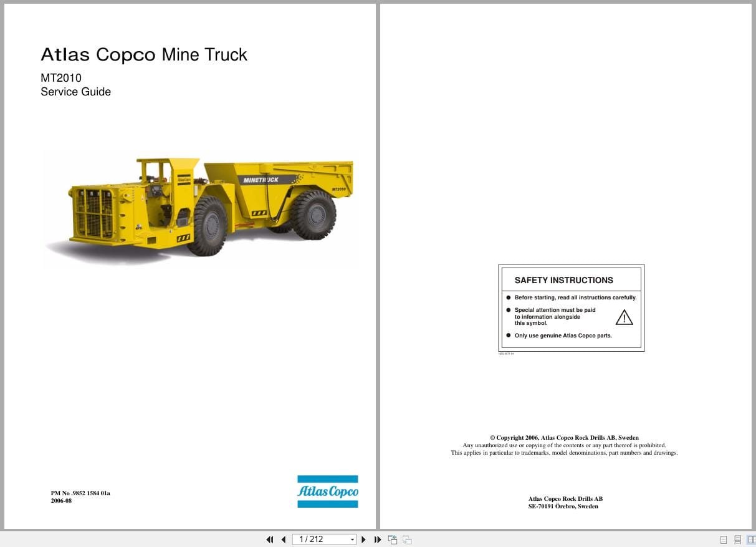Go to the previous page
The image size is (756, 547).
coord(284,540)
